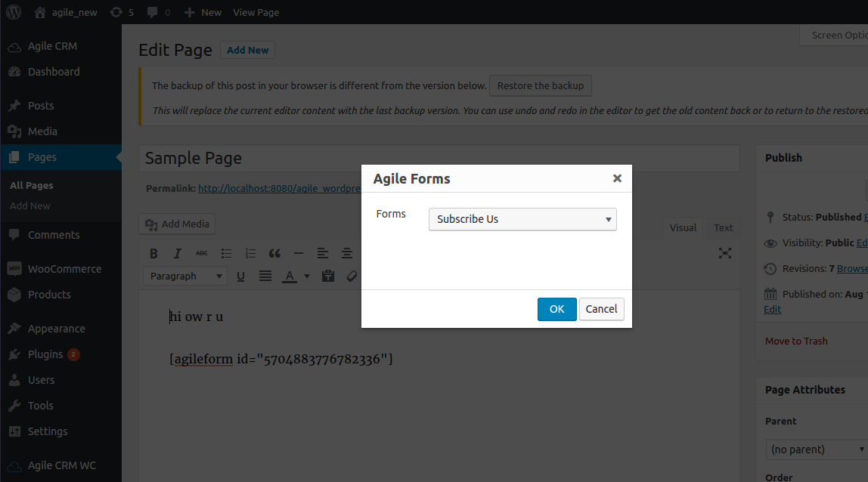Open the Paragraph format dropdown
The height and width of the screenshot is (482, 868).
click(185, 277)
